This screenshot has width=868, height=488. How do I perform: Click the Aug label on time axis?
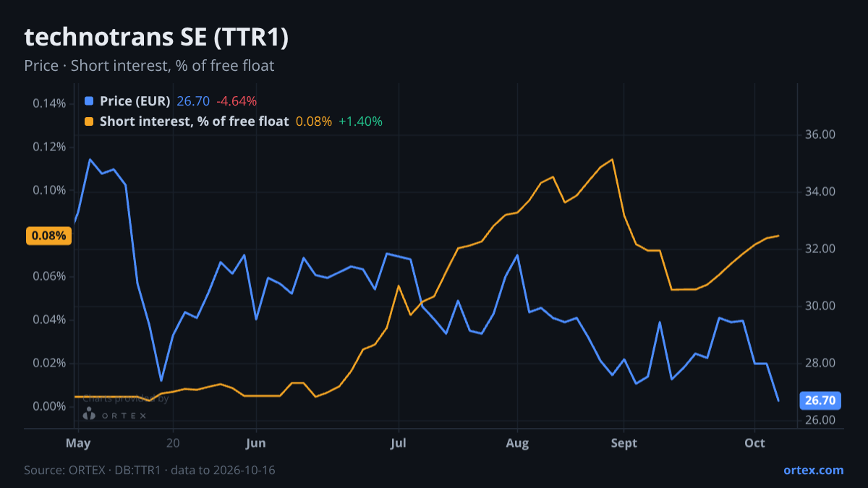pyautogui.click(x=517, y=443)
